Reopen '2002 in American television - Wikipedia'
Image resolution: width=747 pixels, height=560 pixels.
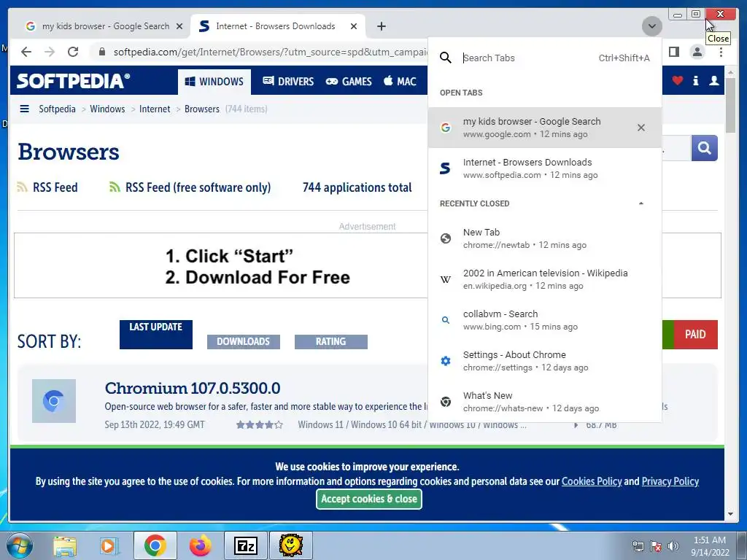click(544, 279)
